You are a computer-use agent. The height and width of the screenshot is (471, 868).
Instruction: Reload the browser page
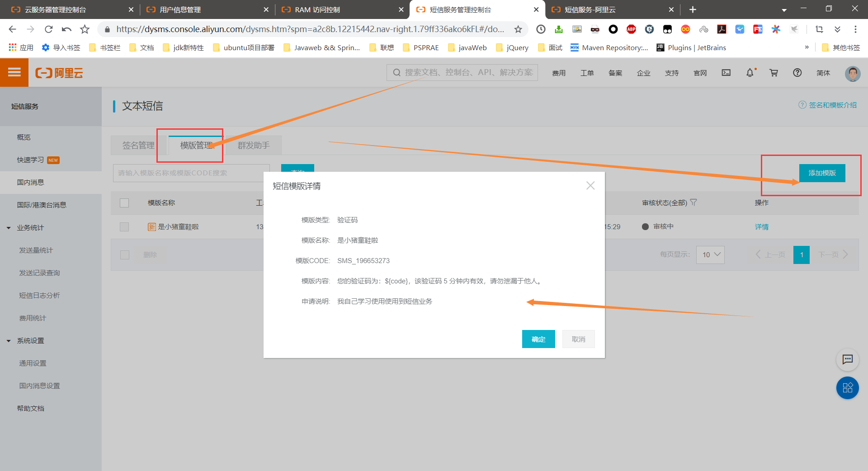tap(48, 29)
